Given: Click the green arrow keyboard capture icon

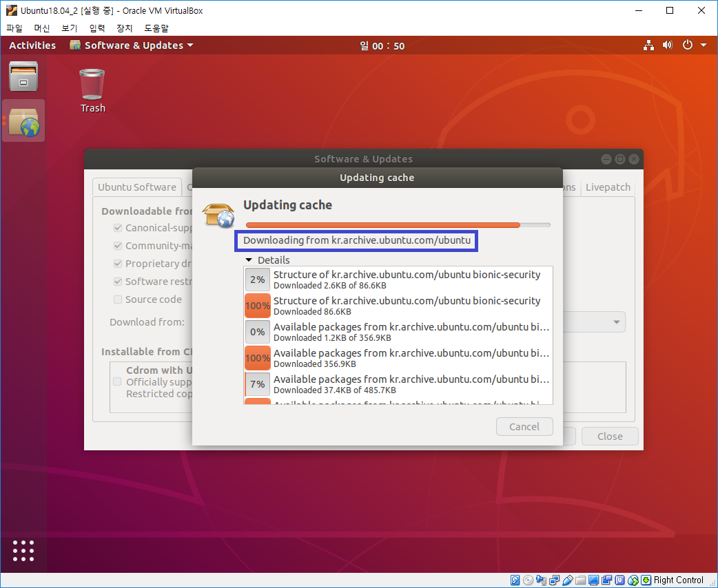Looking at the screenshot, I should (x=646, y=580).
